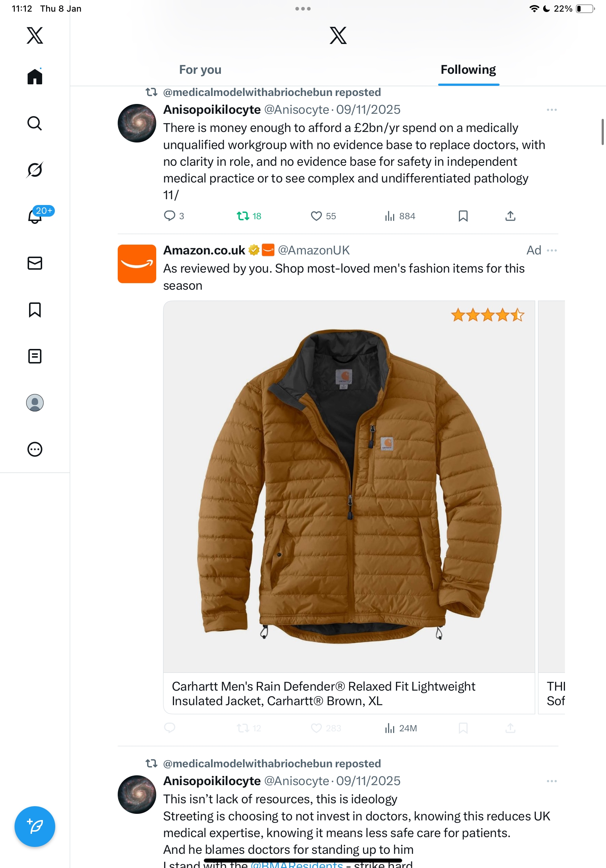
Task: Expand more menu circle in sidebar
Action: coord(35,449)
